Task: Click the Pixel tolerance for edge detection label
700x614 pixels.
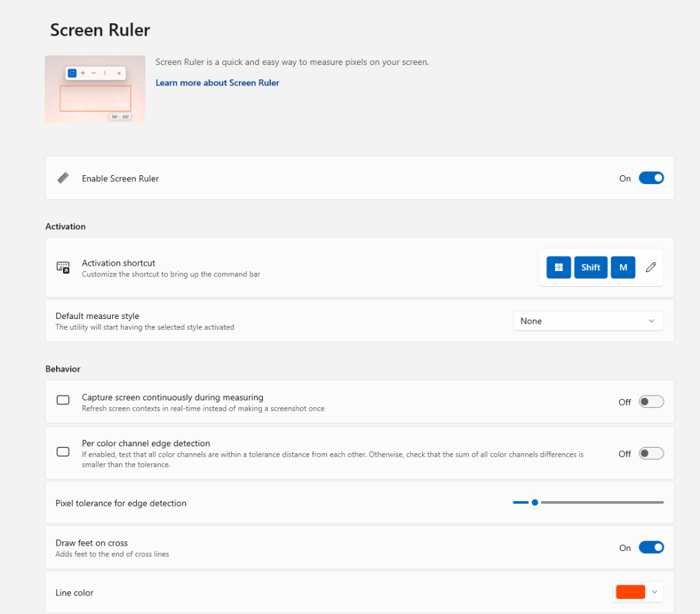Action: 121,503
